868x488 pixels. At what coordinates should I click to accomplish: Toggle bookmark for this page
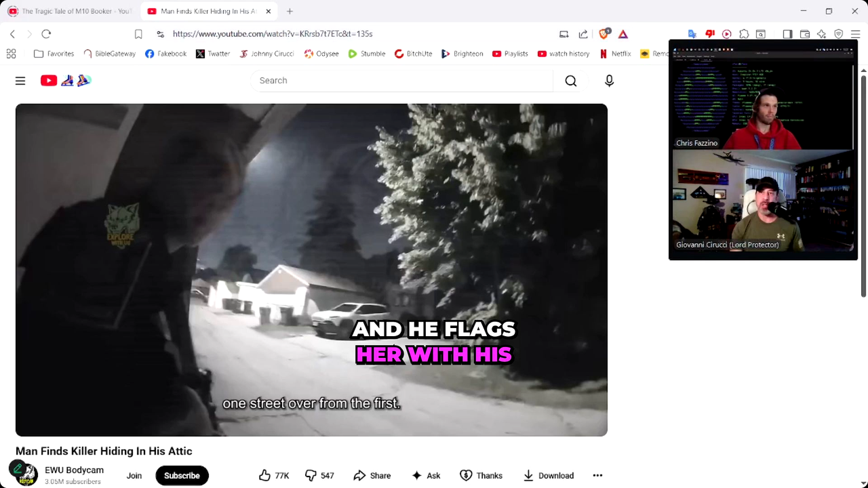tap(138, 34)
